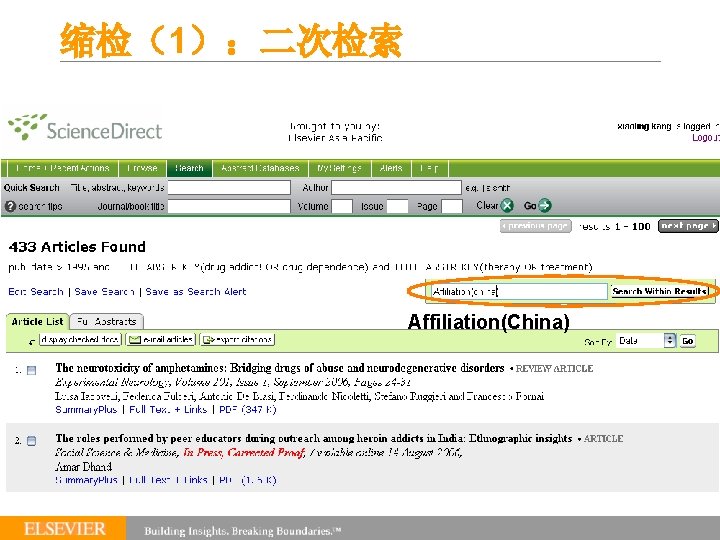Screen dimensions: 720x540
Task: Open PDF (347 K) for article 1
Action: (248, 410)
